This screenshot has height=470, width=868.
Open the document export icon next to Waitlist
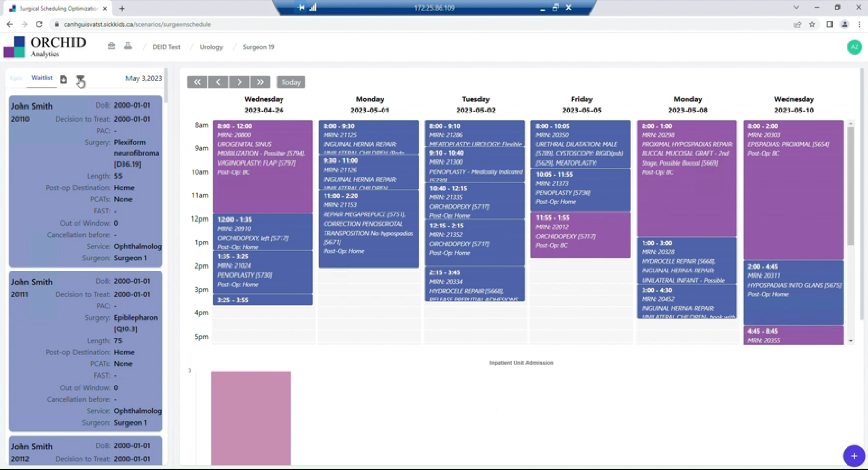(64, 80)
